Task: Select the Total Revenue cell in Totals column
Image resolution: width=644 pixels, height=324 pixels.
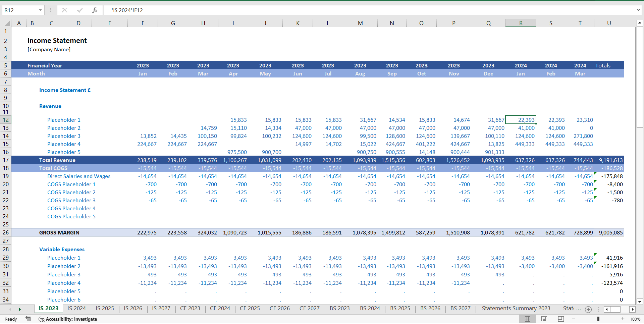Action: pos(609,160)
